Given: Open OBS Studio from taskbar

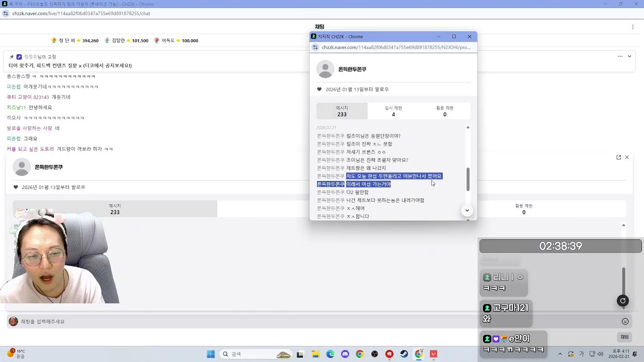Looking at the screenshot, I should tap(374, 354).
